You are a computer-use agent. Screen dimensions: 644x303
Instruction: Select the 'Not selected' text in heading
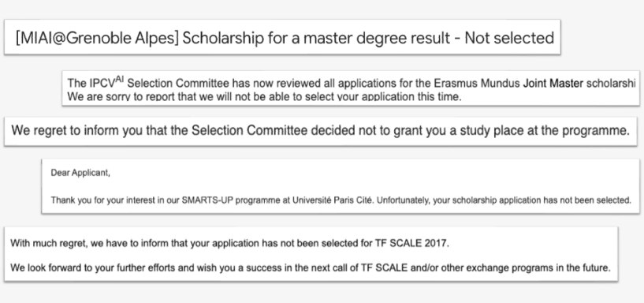509,38
